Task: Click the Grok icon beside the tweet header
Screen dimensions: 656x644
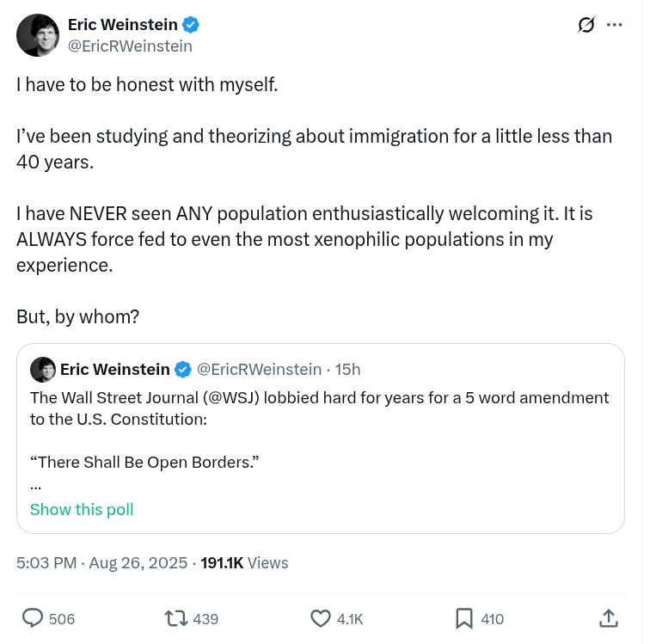Action: point(586,25)
